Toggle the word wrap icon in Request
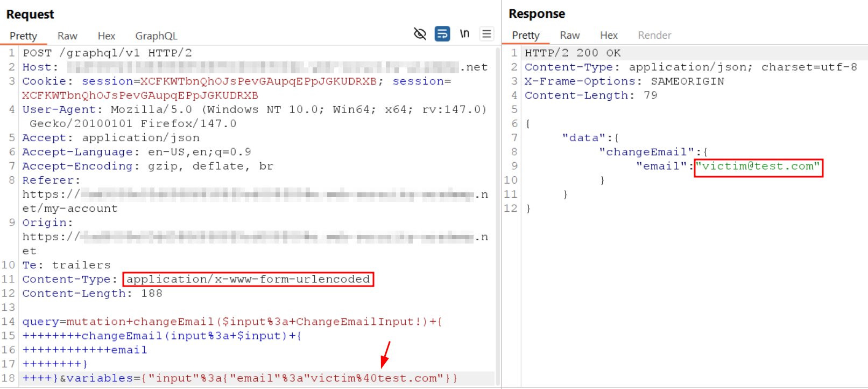 click(x=442, y=34)
